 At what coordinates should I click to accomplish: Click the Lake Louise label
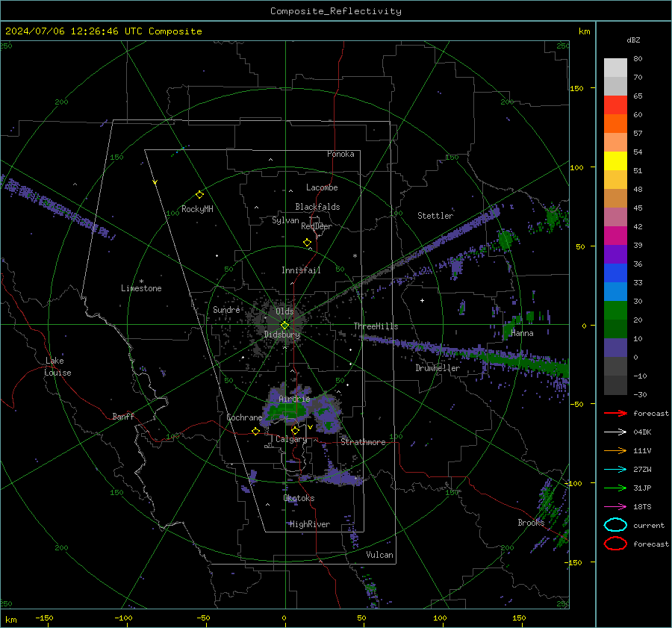tap(58, 367)
